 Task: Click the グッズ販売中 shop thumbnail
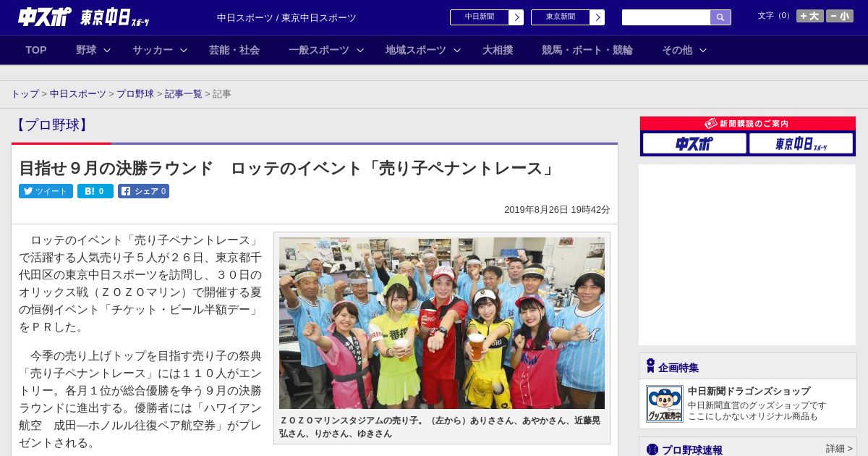tap(664, 404)
